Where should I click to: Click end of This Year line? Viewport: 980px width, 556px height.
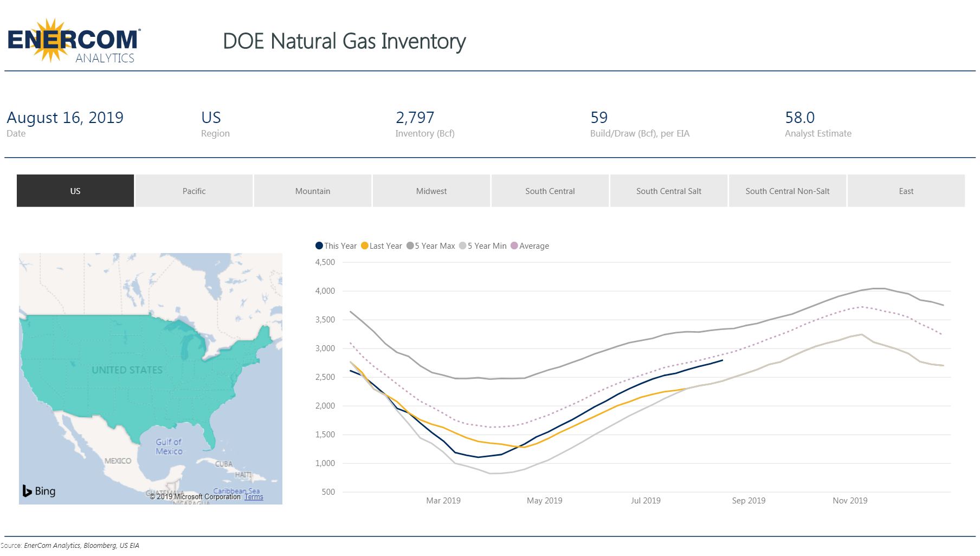coord(722,360)
